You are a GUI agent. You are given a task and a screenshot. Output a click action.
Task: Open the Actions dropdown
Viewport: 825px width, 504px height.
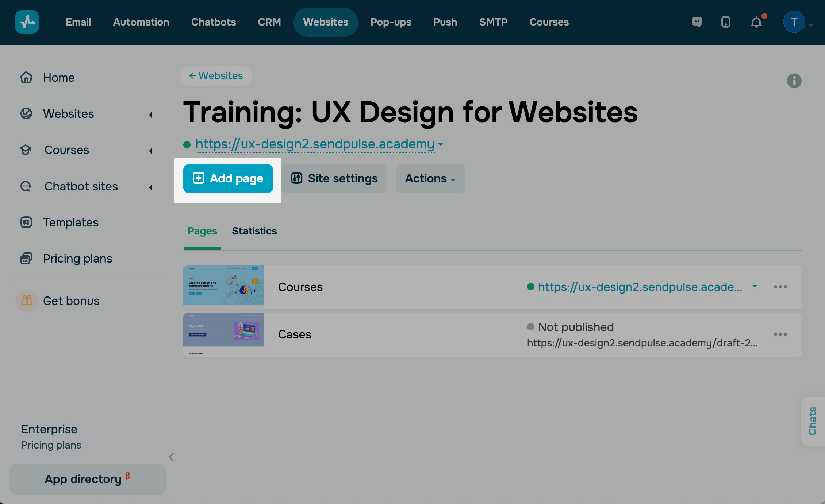click(430, 179)
